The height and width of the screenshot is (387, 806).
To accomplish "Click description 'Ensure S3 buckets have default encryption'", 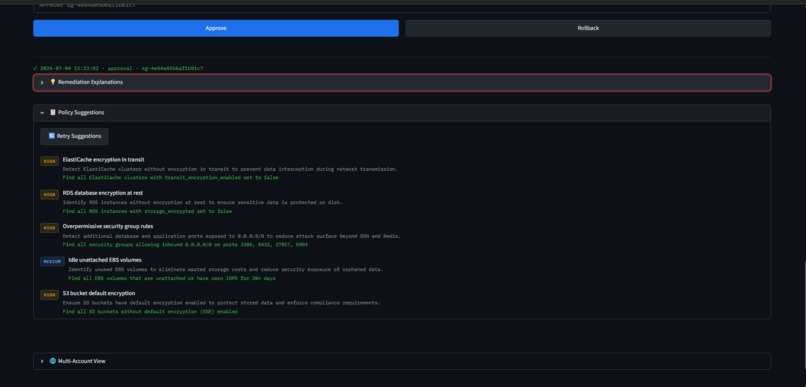I will click(222, 303).
